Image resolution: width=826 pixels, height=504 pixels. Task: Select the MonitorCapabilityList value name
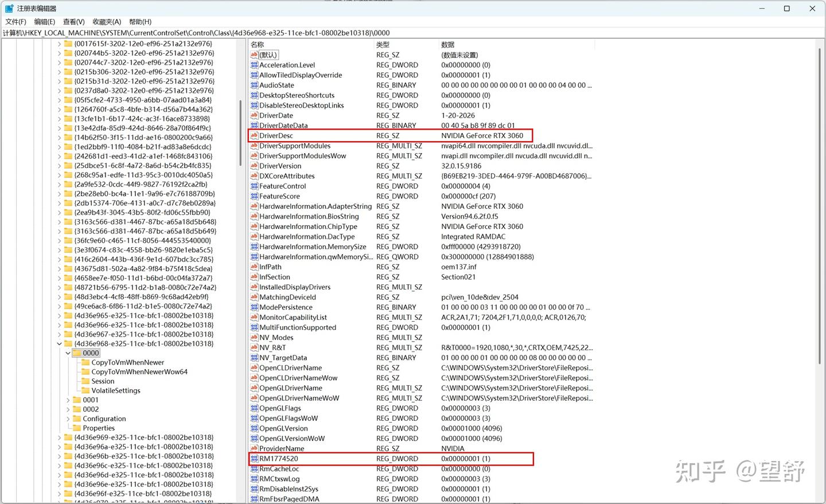(x=293, y=318)
